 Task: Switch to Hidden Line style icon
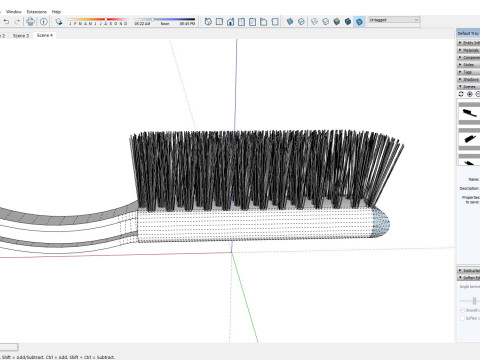(x=326, y=22)
